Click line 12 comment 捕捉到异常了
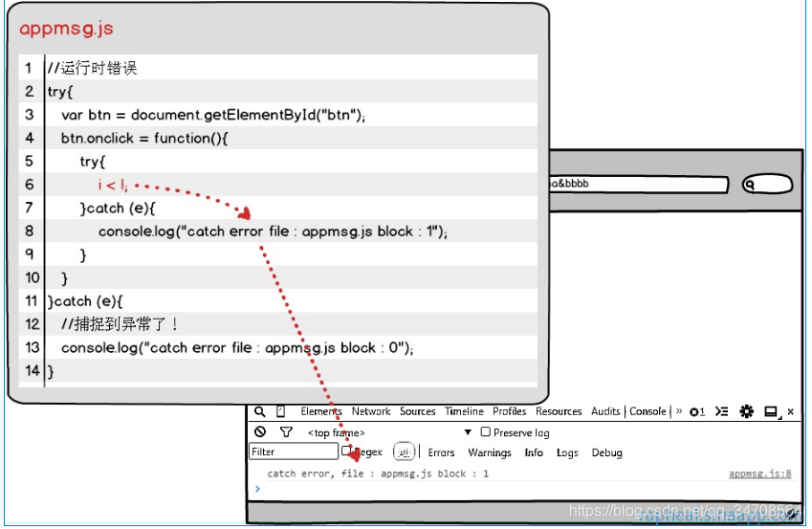Screen dimensions: 812x529 pos(120,324)
